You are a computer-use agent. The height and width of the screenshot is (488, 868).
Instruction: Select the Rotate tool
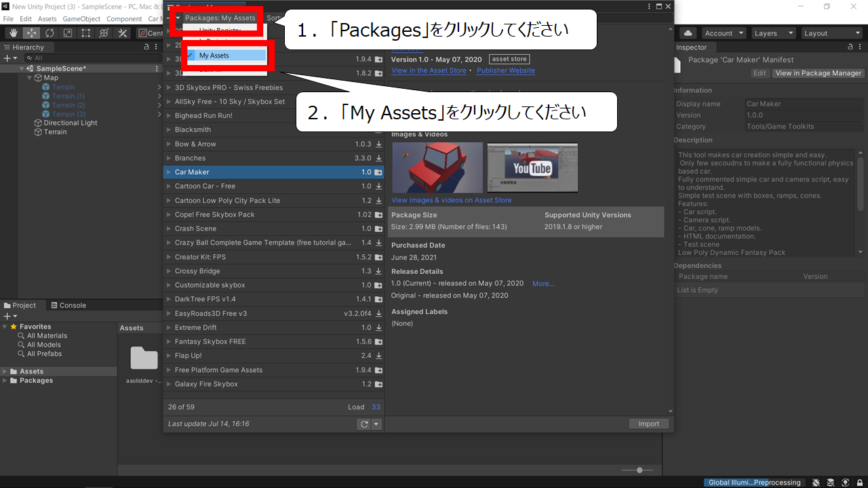click(50, 33)
